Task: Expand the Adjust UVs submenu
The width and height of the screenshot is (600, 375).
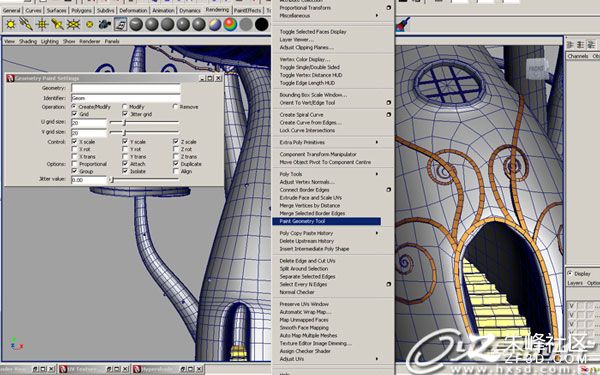Action: (x=377, y=359)
